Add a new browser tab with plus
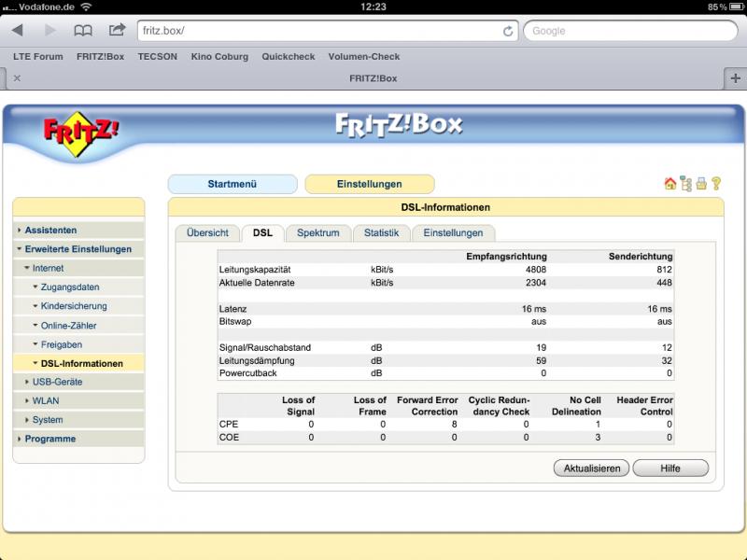The width and height of the screenshot is (747, 560). (735, 78)
